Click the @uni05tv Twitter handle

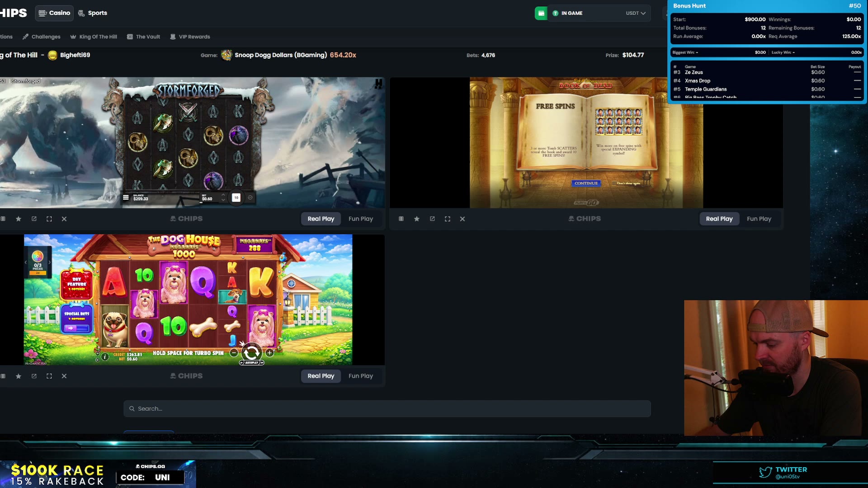tap(788, 477)
